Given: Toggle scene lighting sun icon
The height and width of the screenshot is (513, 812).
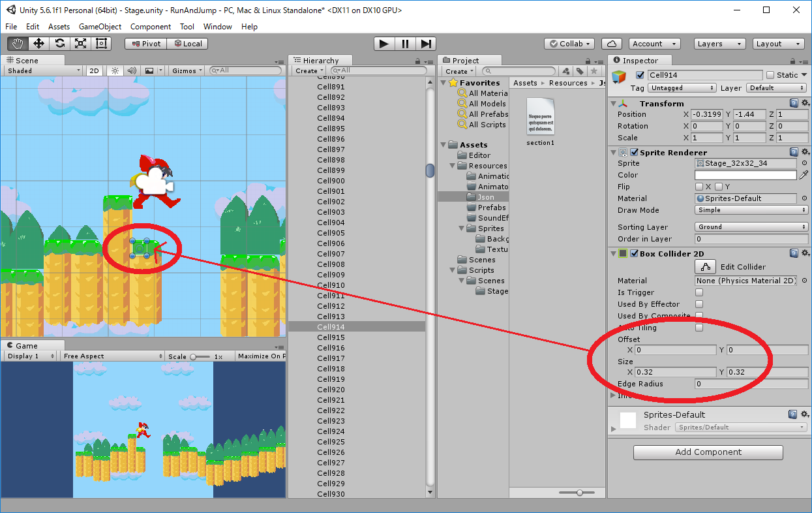Looking at the screenshot, I should [x=115, y=70].
